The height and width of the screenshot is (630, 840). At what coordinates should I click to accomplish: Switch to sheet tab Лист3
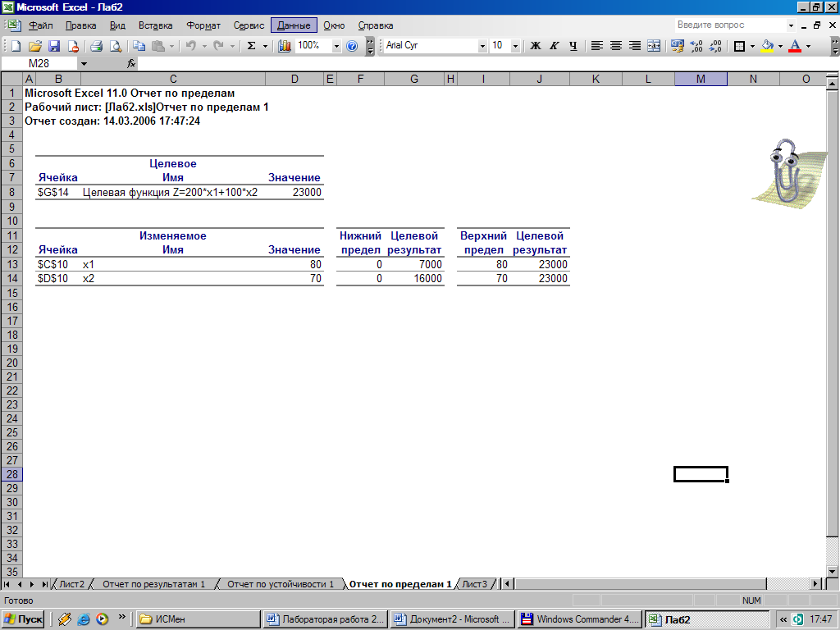point(475,584)
